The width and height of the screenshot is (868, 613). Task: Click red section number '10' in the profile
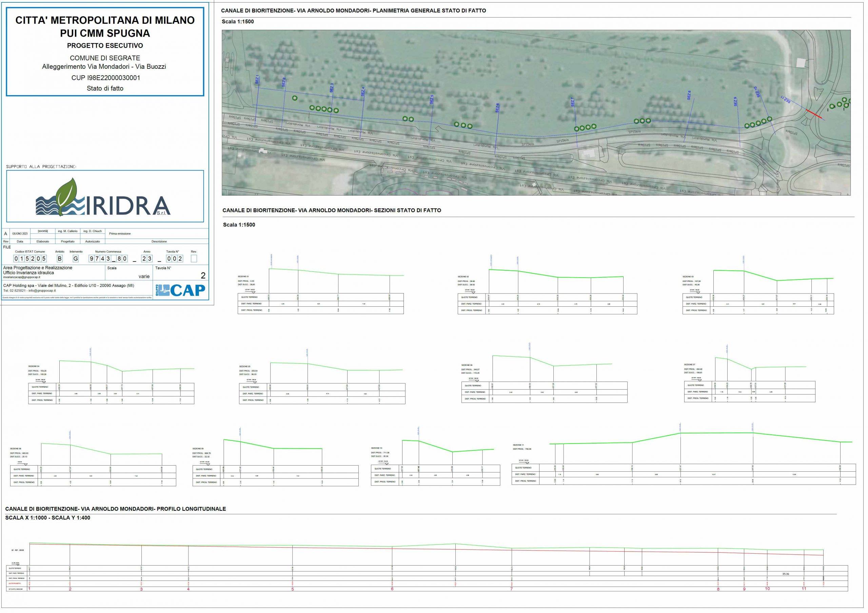[x=767, y=589]
